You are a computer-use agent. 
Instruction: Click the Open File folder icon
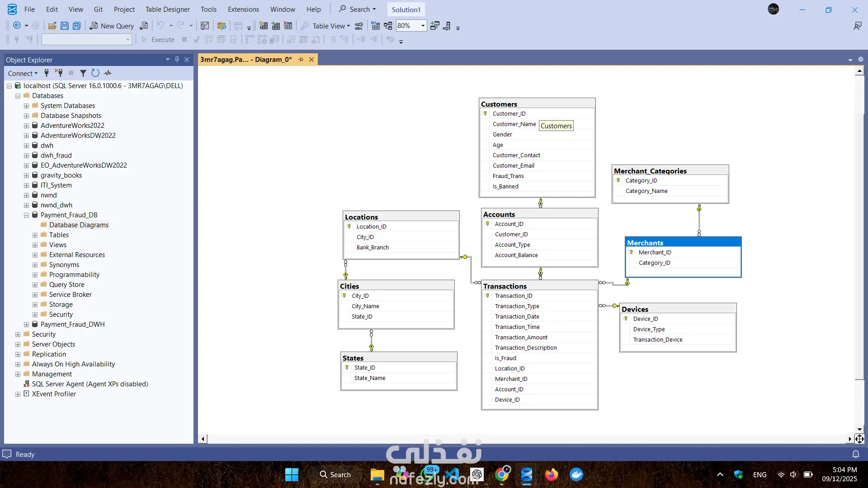coord(52,26)
